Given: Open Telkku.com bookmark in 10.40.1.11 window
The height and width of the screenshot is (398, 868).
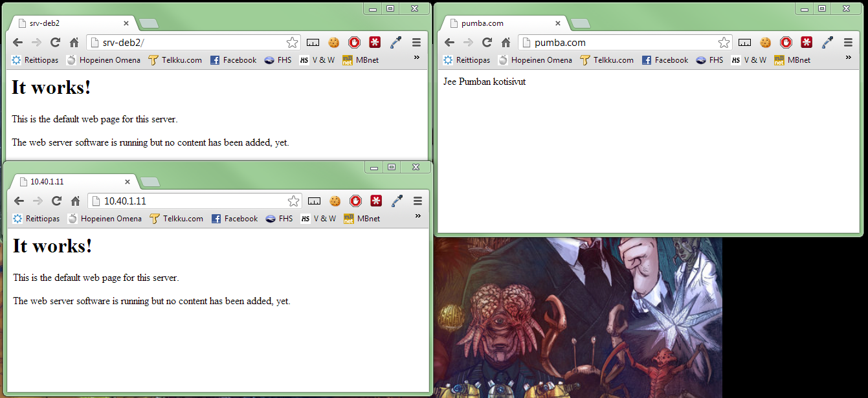Looking at the screenshot, I should 176,219.
